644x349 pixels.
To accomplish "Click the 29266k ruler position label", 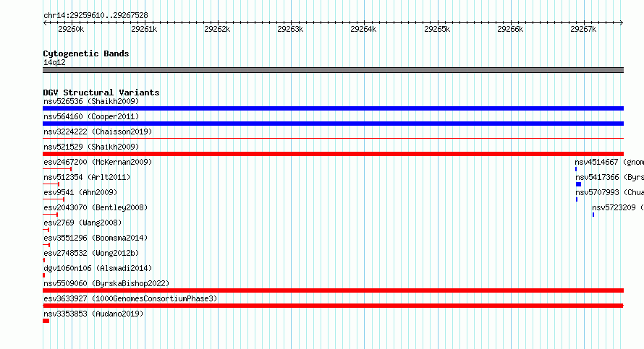I will [510, 29].
